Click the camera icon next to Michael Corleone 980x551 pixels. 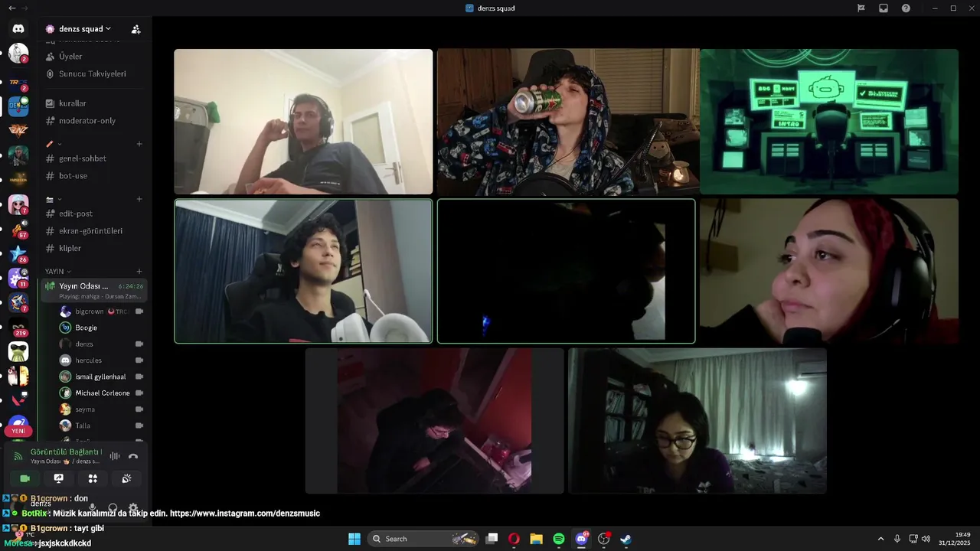pos(139,393)
